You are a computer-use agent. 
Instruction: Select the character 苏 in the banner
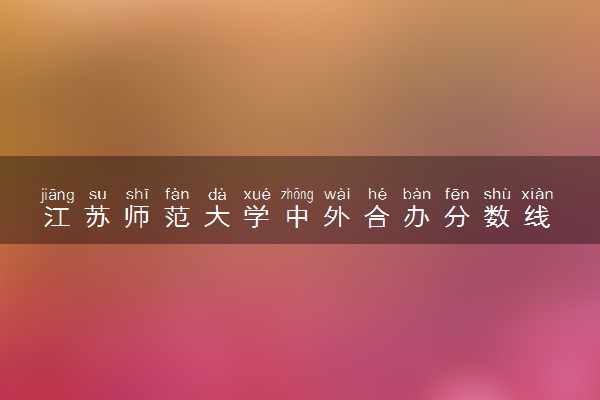[98, 217]
